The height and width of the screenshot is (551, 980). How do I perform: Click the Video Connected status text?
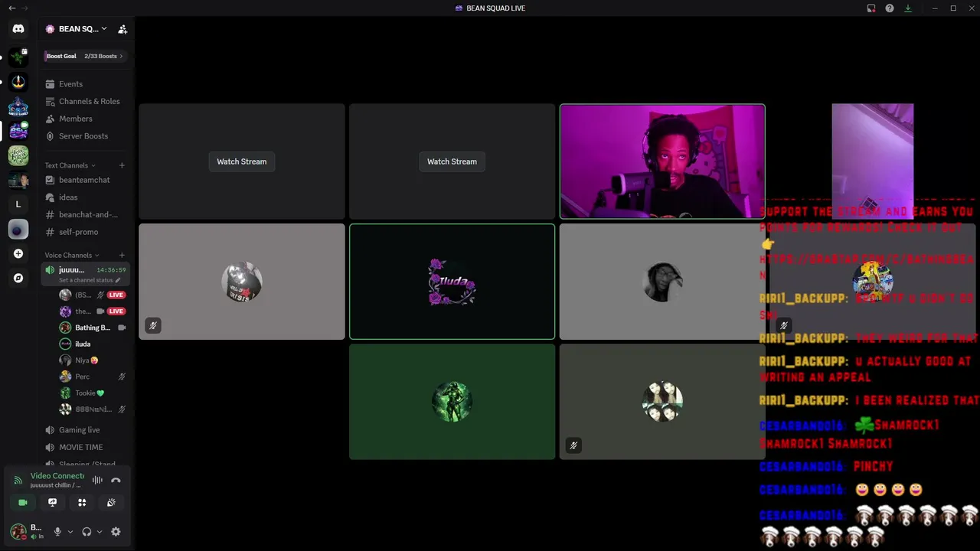click(57, 476)
